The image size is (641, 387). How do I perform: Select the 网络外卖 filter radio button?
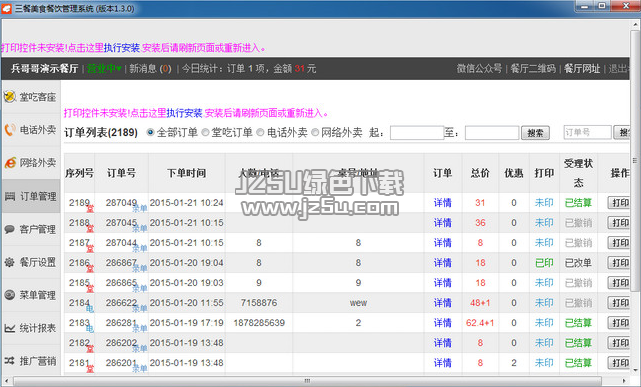(x=315, y=132)
